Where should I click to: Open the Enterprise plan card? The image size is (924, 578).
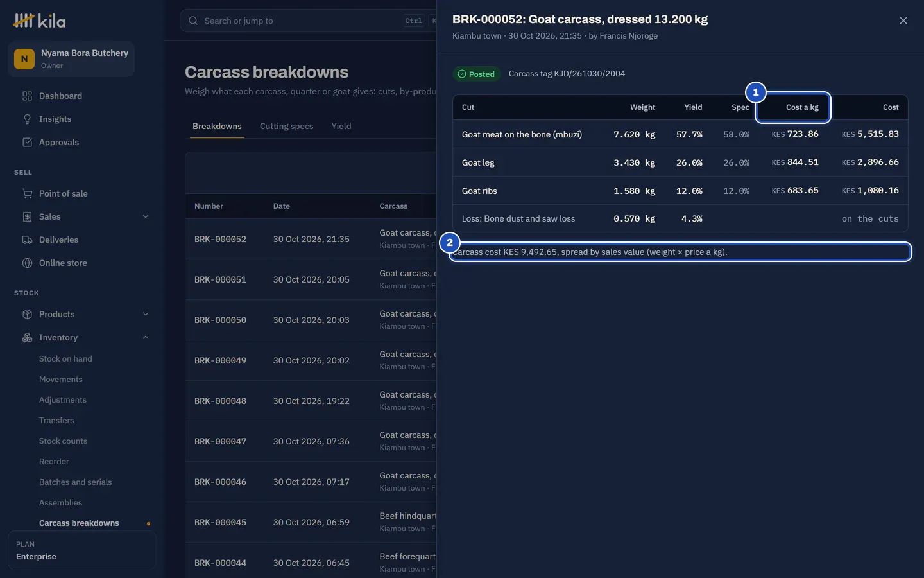click(x=82, y=550)
